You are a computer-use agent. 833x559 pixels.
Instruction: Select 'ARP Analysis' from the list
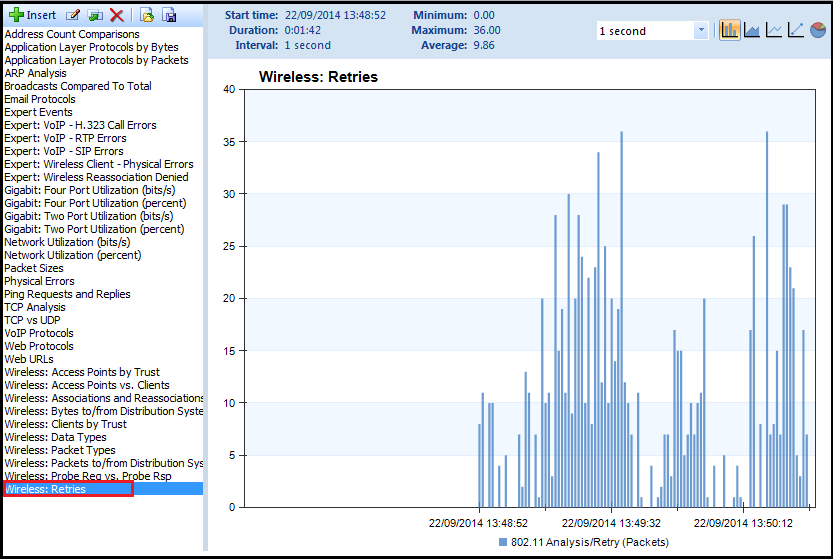[x=36, y=73]
